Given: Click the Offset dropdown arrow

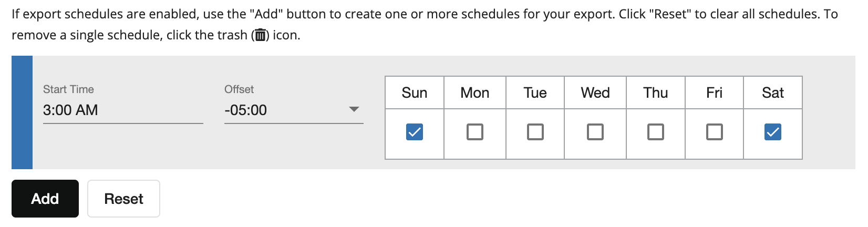Looking at the screenshot, I should coord(354,109).
